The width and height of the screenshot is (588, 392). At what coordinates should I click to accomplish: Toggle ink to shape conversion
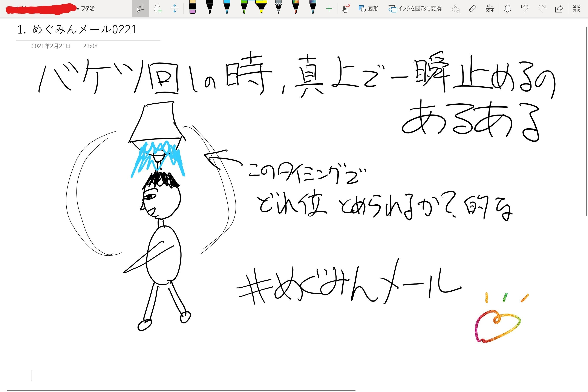tap(415, 9)
